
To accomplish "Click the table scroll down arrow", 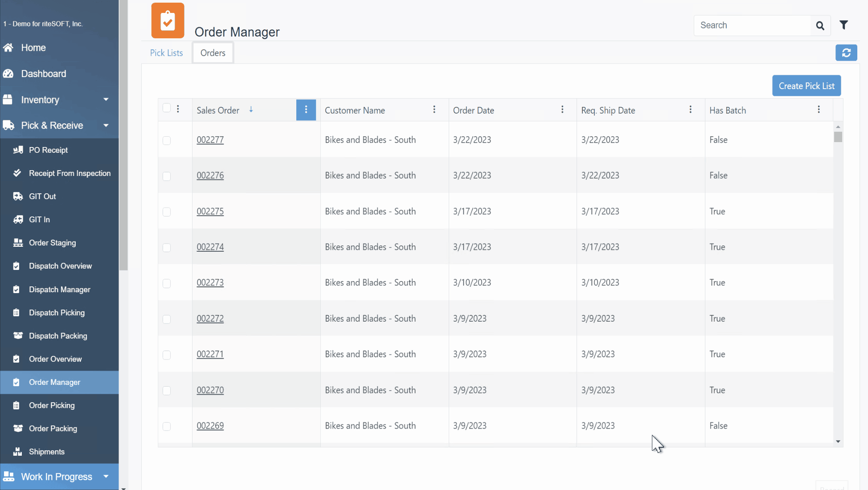I will [x=838, y=441].
